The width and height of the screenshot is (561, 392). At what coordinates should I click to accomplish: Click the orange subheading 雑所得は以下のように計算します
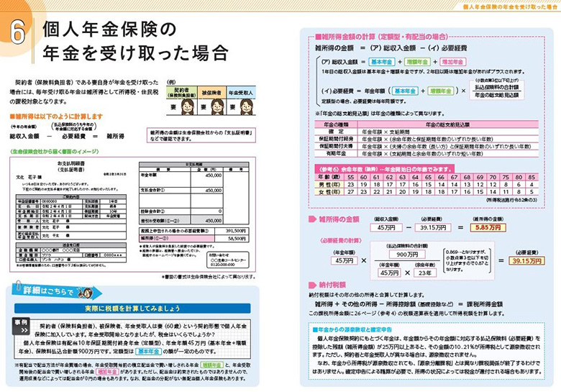coord(56,117)
